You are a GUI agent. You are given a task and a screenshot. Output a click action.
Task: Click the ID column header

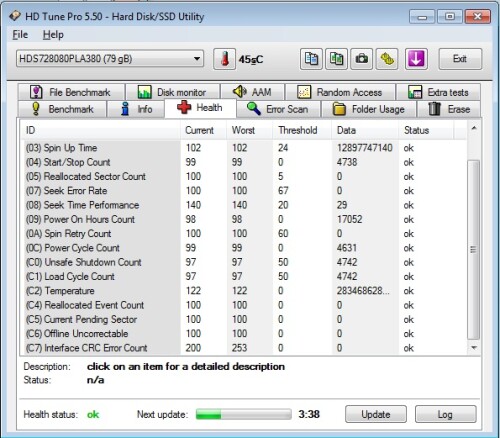click(x=99, y=130)
